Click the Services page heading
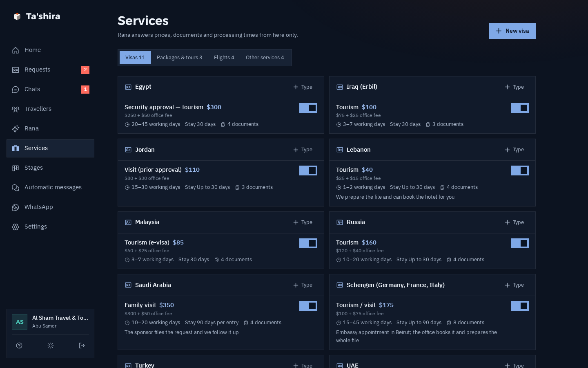Viewport: 588px width, 368px height. 143,21
